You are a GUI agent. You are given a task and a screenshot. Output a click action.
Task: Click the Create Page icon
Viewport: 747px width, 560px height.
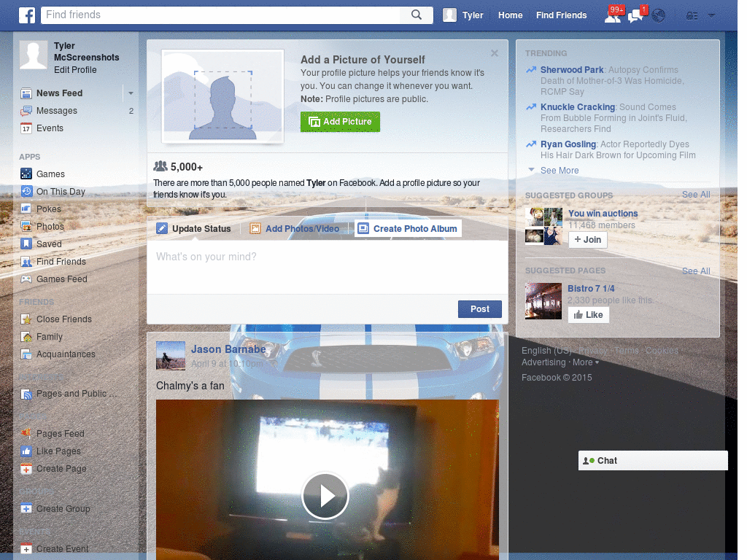click(x=26, y=469)
